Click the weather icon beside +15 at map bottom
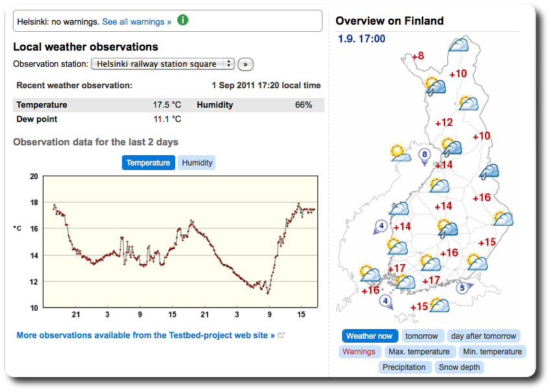Image resolution: width=551 pixels, height=392 pixels. coord(440,304)
